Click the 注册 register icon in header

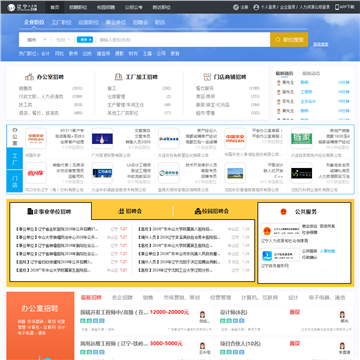(x=236, y=7)
